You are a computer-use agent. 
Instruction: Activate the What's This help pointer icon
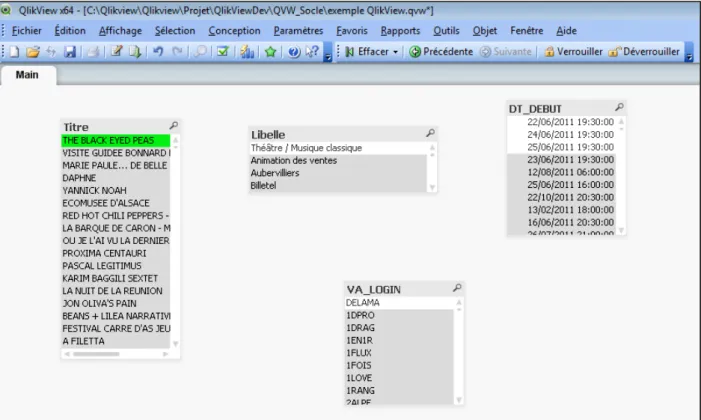tap(312, 52)
